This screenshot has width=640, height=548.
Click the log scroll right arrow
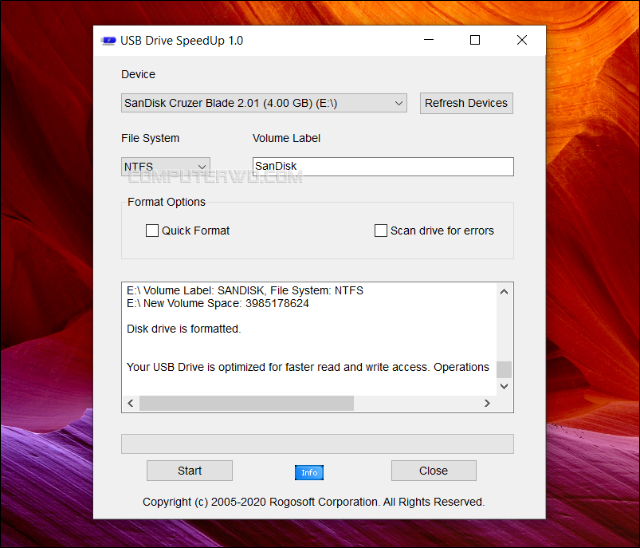click(487, 403)
